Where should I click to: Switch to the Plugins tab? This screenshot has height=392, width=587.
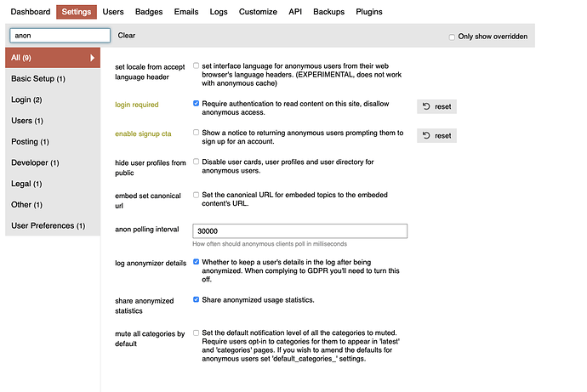click(x=369, y=12)
